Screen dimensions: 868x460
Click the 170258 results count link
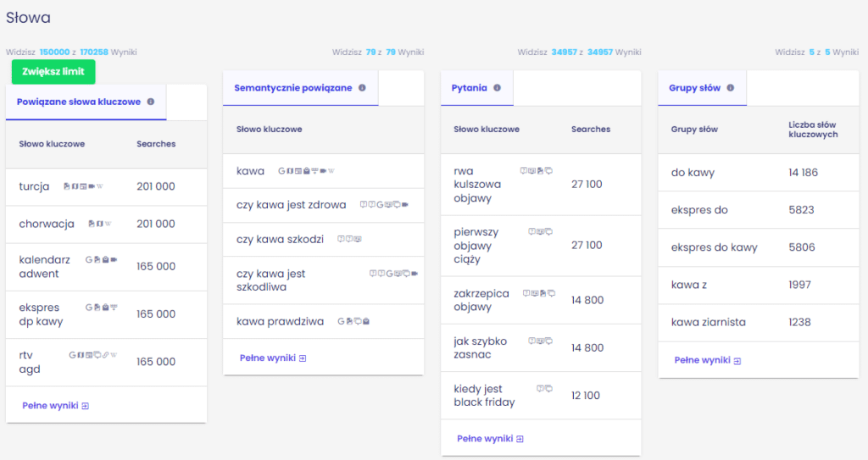(94, 52)
